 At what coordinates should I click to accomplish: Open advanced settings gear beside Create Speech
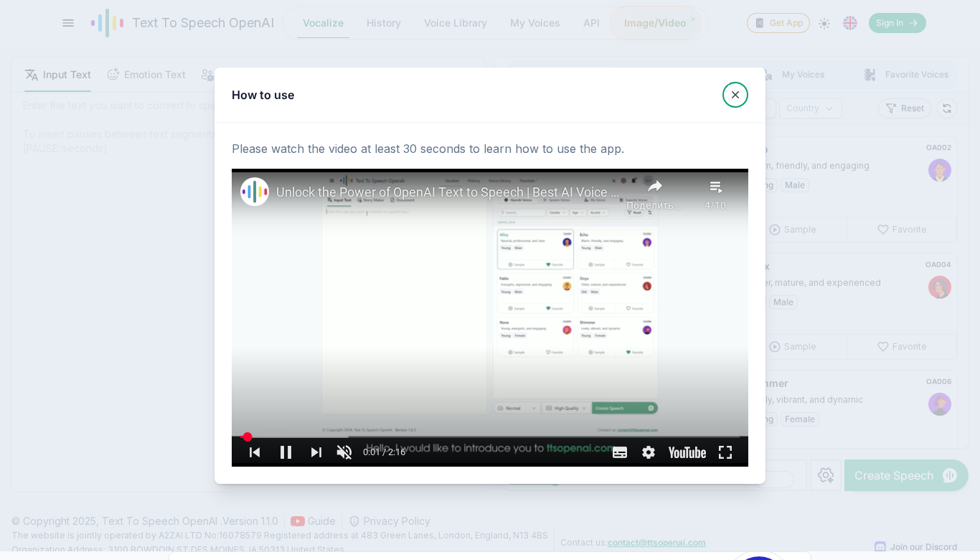tap(826, 475)
